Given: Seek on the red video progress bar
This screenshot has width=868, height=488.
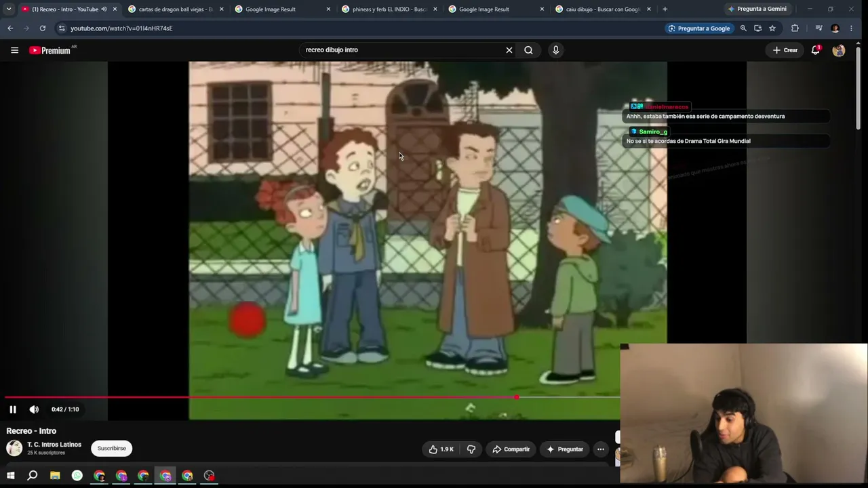Looking at the screenshot, I should tap(312, 397).
